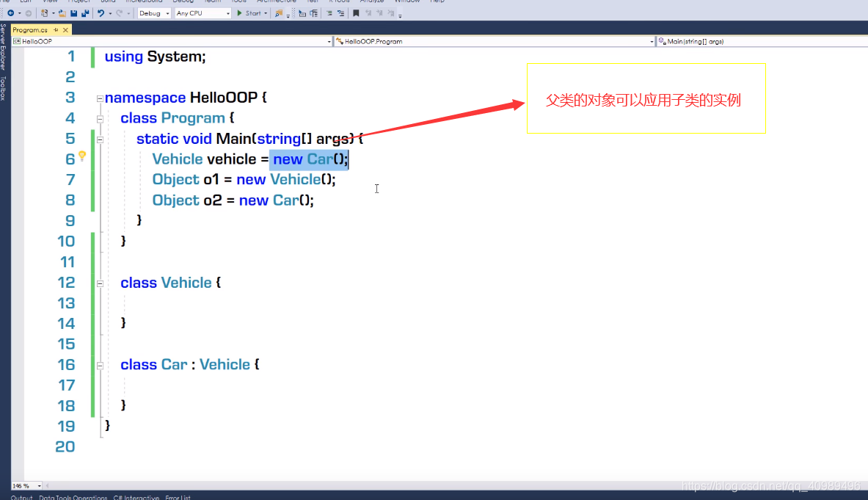This screenshot has height=500, width=868.
Task: Click the highlighted 'new Car()' text on line 6
Action: (x=309, y=159)
